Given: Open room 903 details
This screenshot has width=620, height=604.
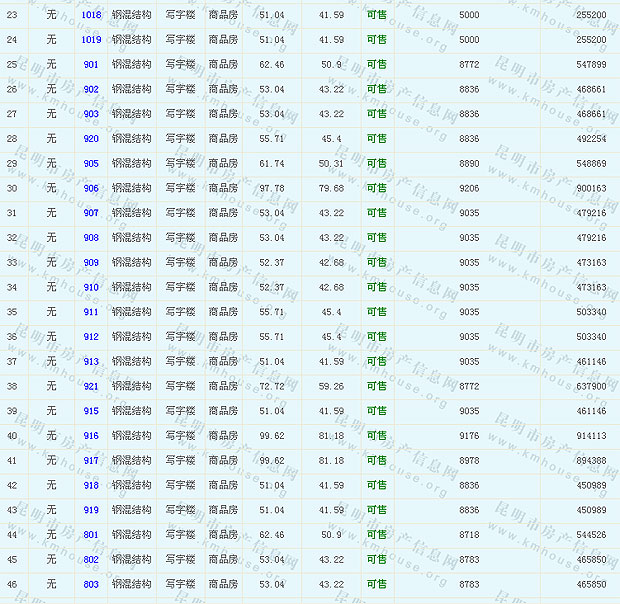Looking at the screenshot, I should click(91, 114).
